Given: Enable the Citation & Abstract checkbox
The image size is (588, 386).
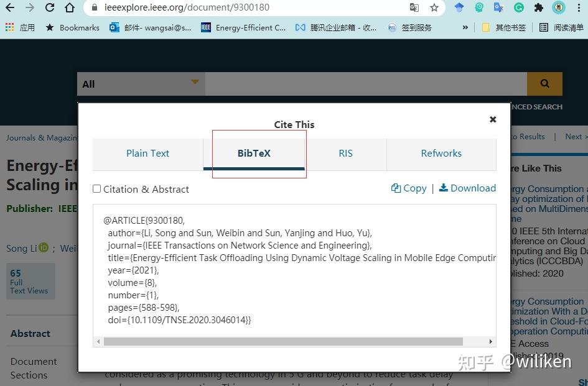Looking at the screenshot, I should (x=96, y=189).
